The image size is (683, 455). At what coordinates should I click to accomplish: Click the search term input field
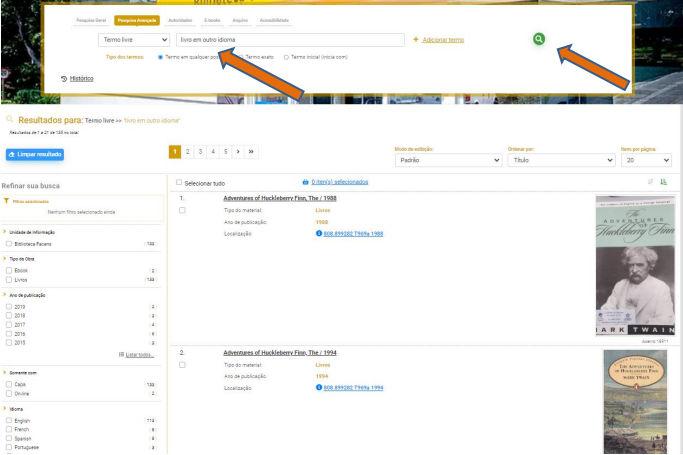(x=290, y=40)
